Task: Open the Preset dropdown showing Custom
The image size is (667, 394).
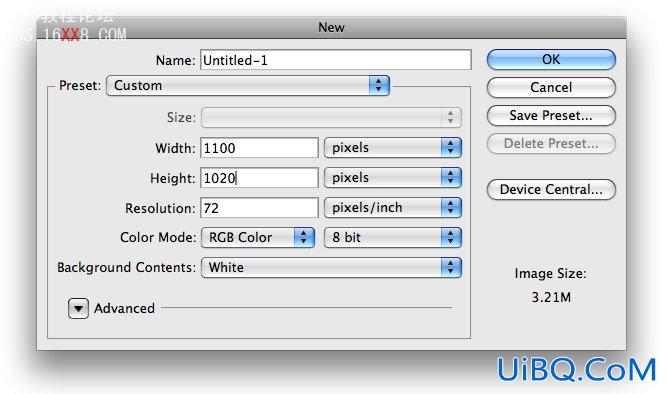Action: pyautogui.click(x=248, y=86)
